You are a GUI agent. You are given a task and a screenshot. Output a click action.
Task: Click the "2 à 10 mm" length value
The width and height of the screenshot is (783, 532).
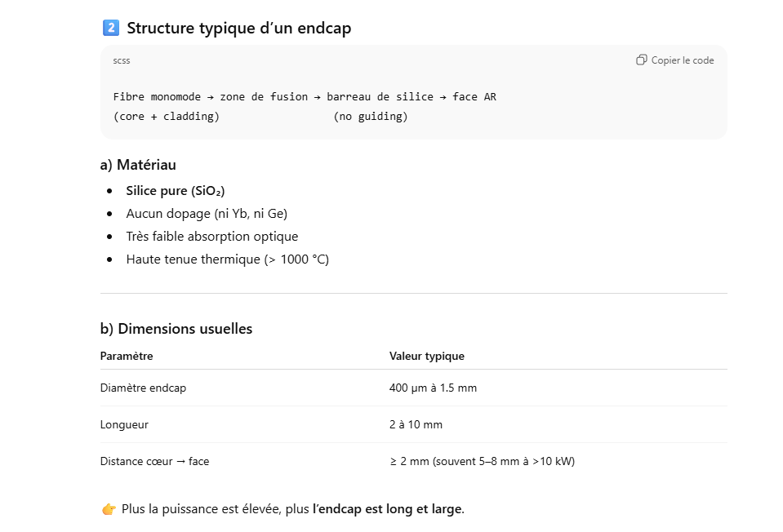coord(416,424)
